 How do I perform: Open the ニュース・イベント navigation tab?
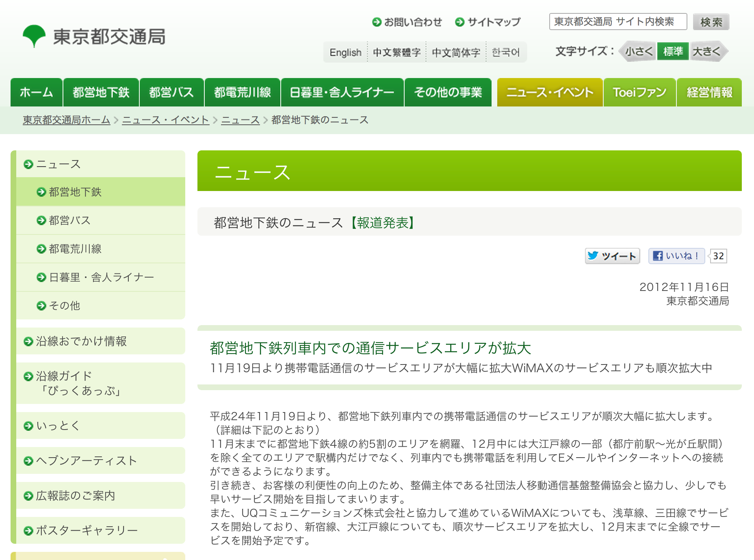[550, 92]
